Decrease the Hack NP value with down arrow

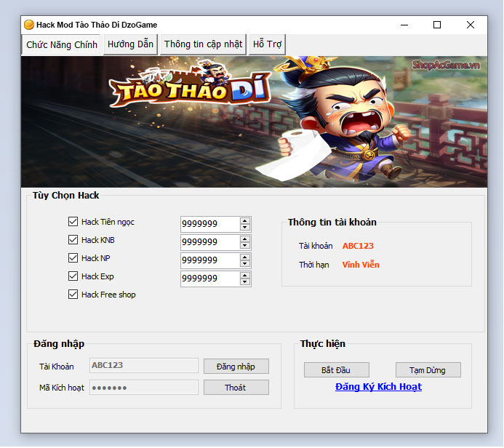click(x=245, y=264)
